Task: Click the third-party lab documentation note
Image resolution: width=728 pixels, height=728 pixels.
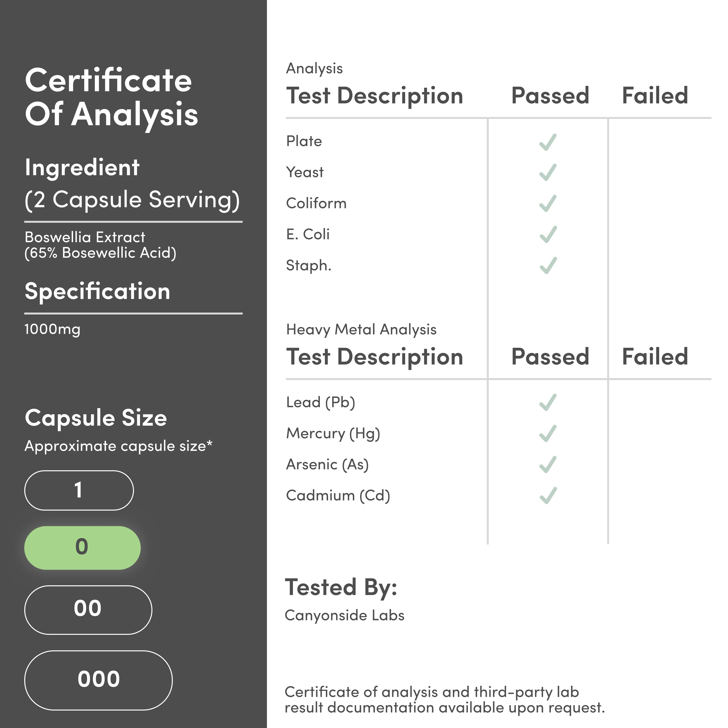Action: [x=444, y=700]
